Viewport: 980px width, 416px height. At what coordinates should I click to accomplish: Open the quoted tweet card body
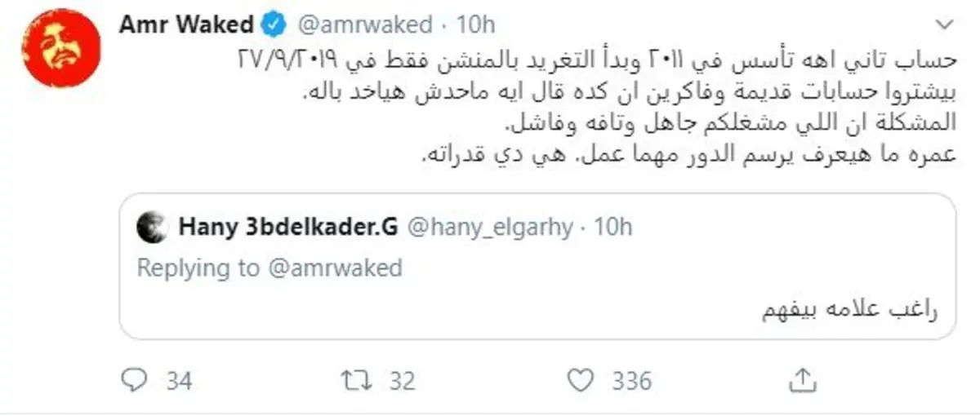coord(537,267)
